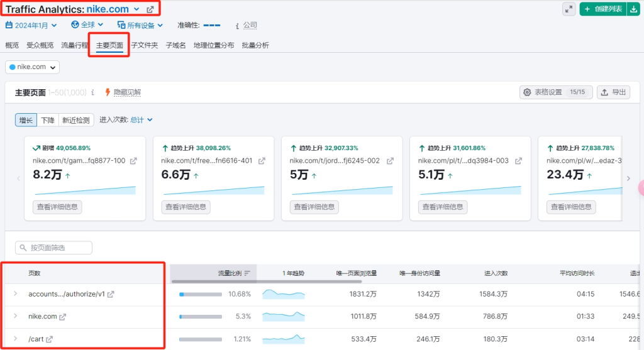This screenshot has height=350, width=644.
Task: Open the 2024年1月 date picker
Action: point(31,25)
